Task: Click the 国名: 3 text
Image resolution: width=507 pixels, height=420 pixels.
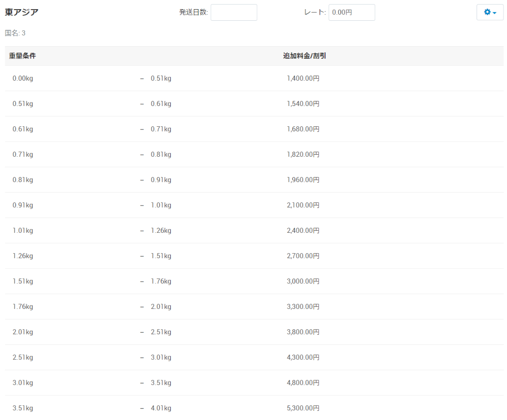Action: tap(15, 33)
